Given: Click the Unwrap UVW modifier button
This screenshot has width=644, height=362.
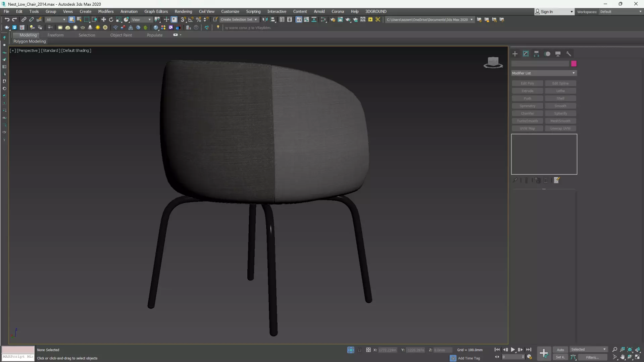Looking at the screenshot, I should coord(560,128).
